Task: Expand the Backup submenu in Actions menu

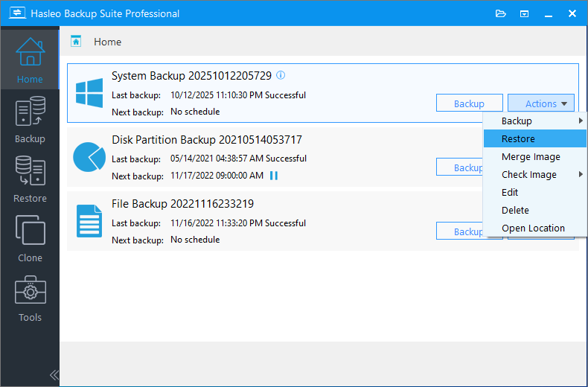Action: pos(535,121)
